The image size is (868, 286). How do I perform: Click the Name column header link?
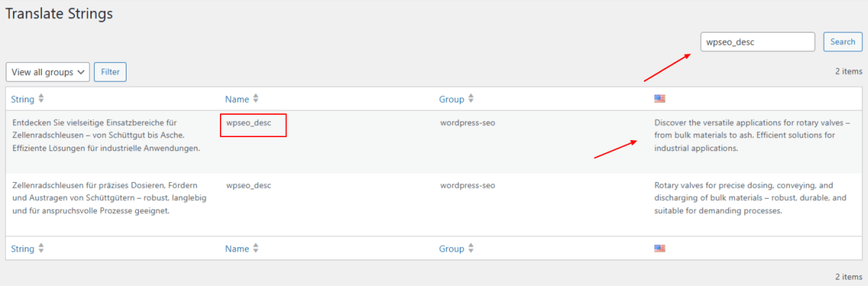(237, 99)
